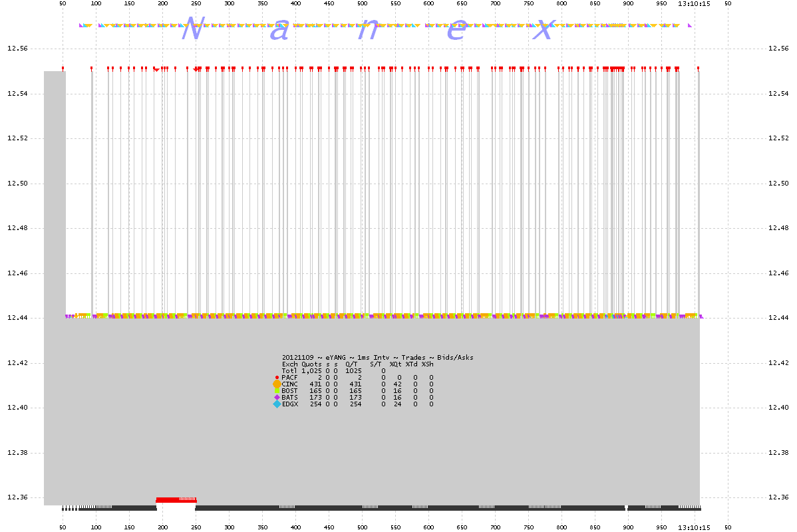Click the CINC exchange label

click(x=289, y=384)
